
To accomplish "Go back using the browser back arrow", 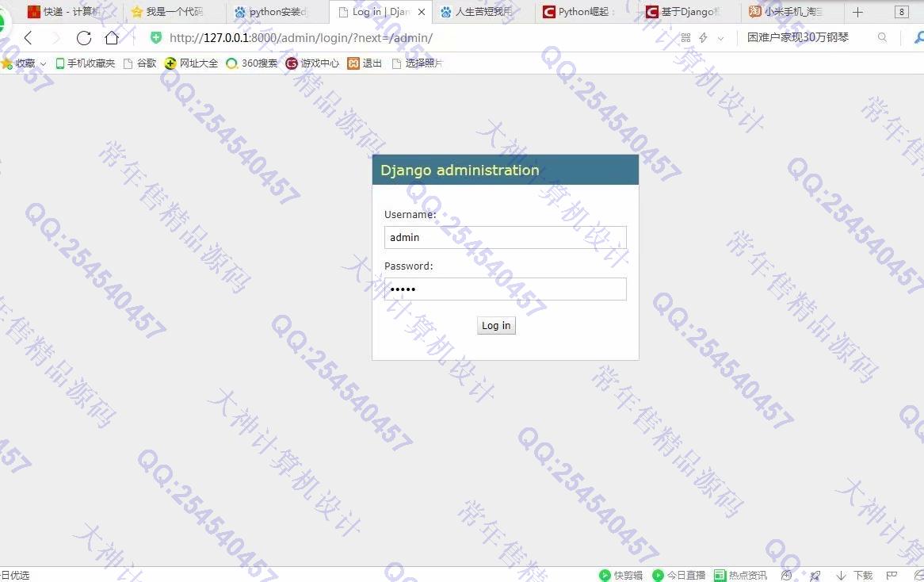I will click(28, 38).
